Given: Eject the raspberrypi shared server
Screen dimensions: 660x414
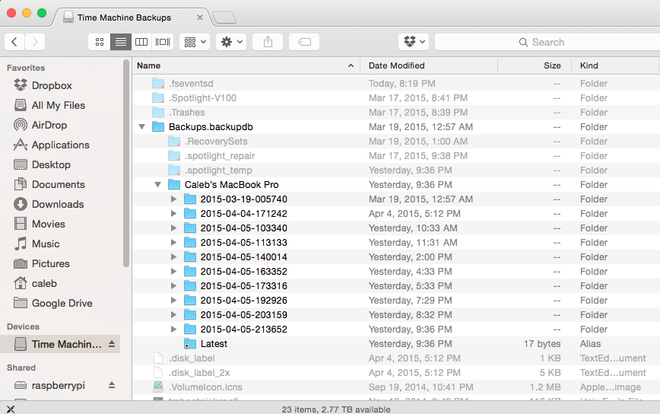Looking at the screenshot, I should click(x=112, y=385).
